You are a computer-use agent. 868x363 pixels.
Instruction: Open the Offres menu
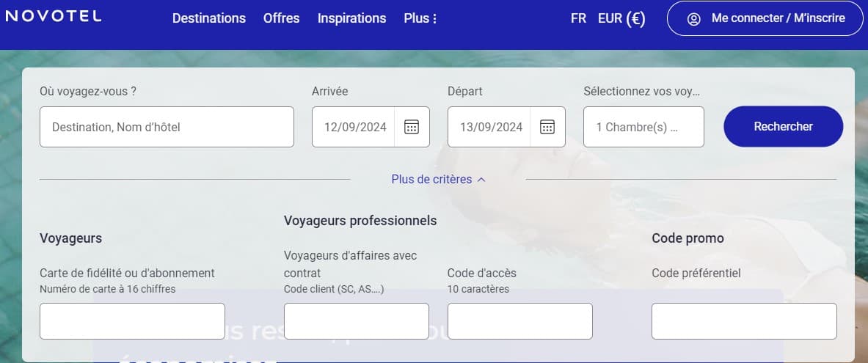pyautogui.click(x=282, y=18)
